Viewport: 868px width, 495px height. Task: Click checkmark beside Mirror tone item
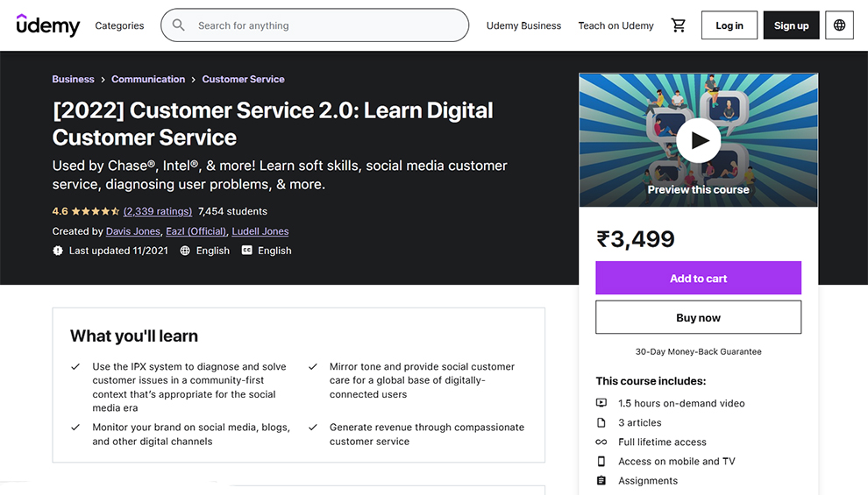click(x=313, y=367)
